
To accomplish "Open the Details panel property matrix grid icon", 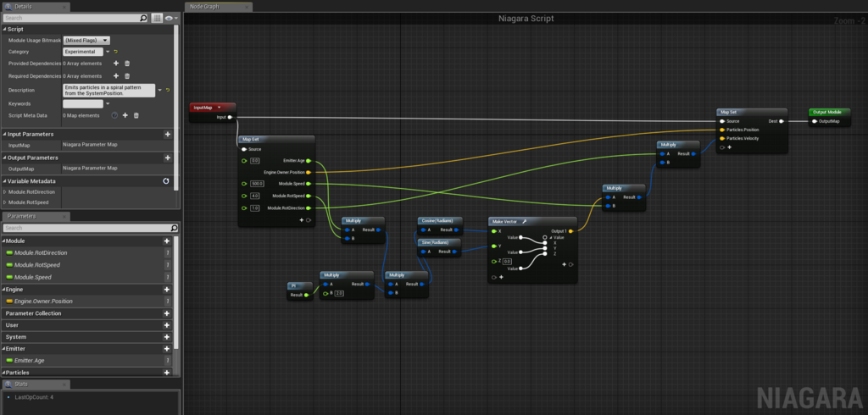I will pos(157,19).
